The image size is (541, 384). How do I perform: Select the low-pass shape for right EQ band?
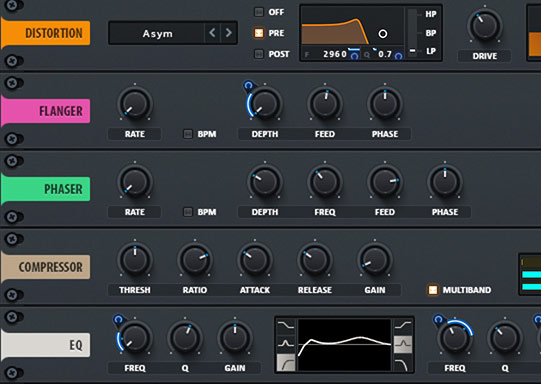tap(403, 363)
